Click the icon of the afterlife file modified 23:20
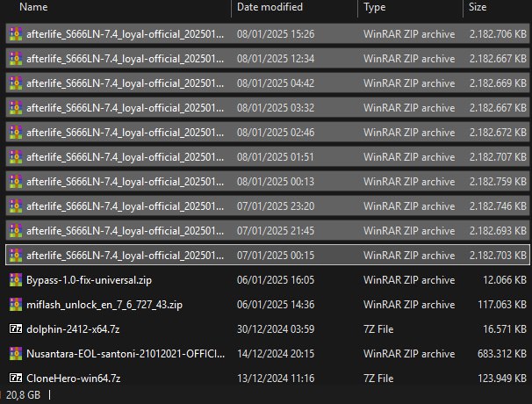 click(16, 206)
